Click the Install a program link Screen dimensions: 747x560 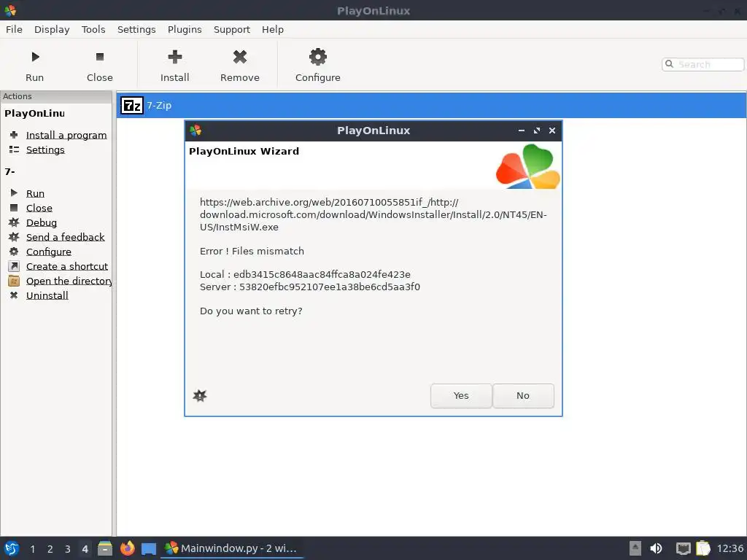[66, 135]
